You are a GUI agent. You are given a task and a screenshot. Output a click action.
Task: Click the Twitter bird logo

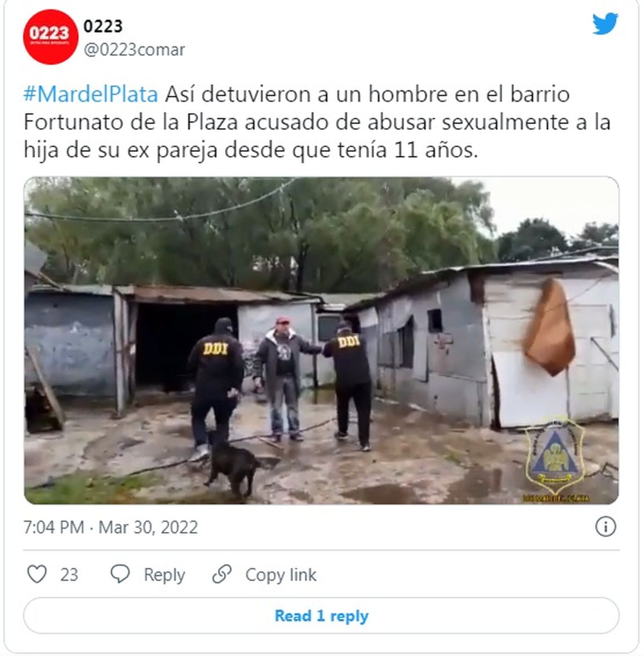[605, 24]
